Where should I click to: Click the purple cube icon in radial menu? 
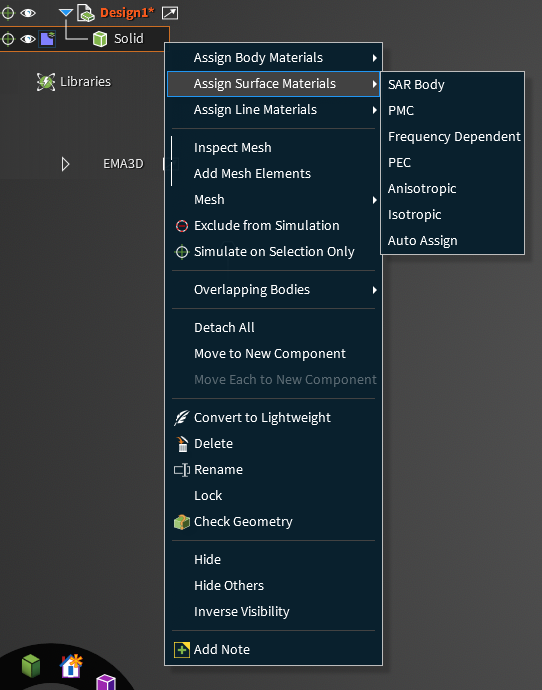tap(106, 682)
